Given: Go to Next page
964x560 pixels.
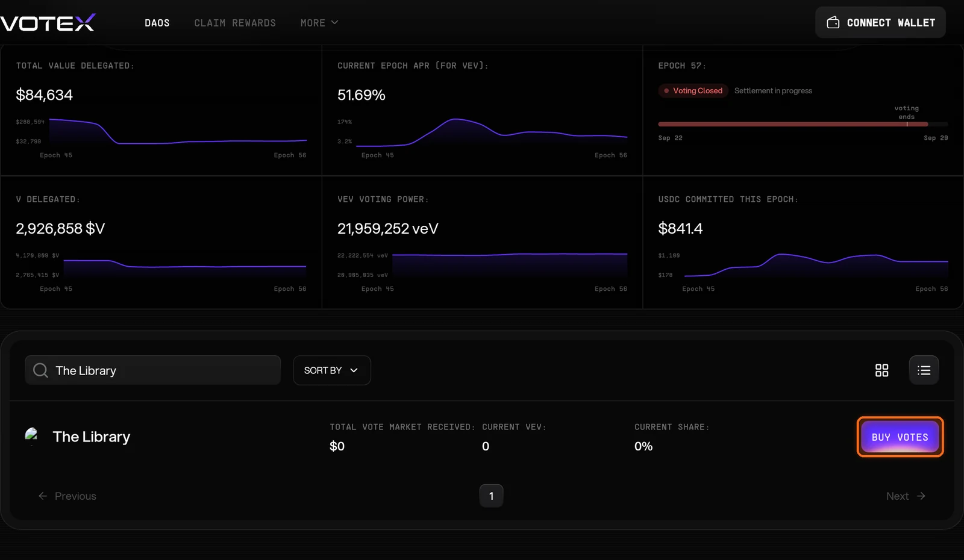Looking at the screenshot, I should [x=906, y=496].
